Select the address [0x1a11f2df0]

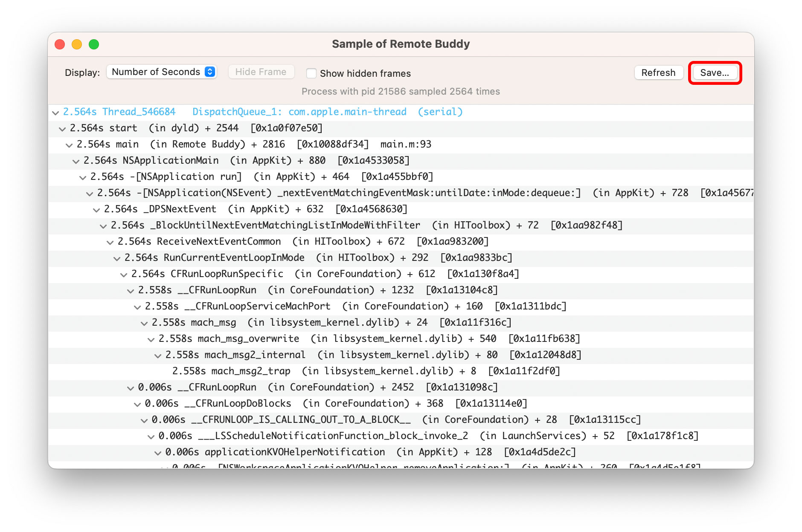(x=524, y=371)
